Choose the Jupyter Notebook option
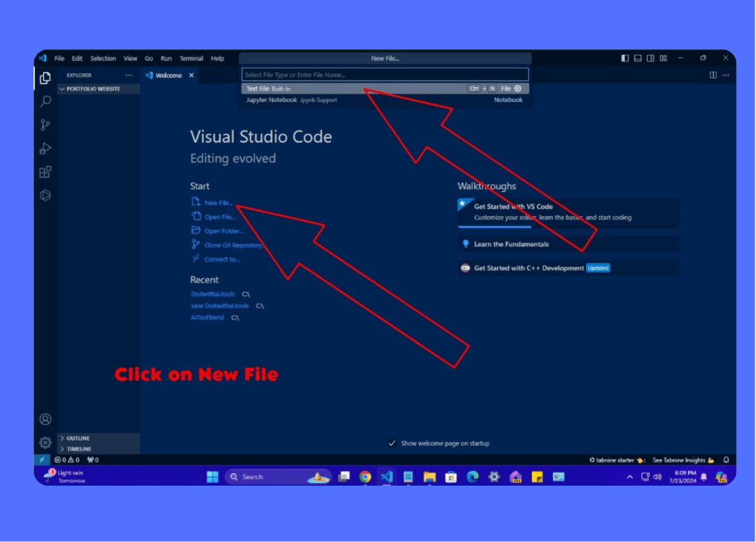Image resolution: width=756 pixels, height=542 pixels. [x=385, y=100]
